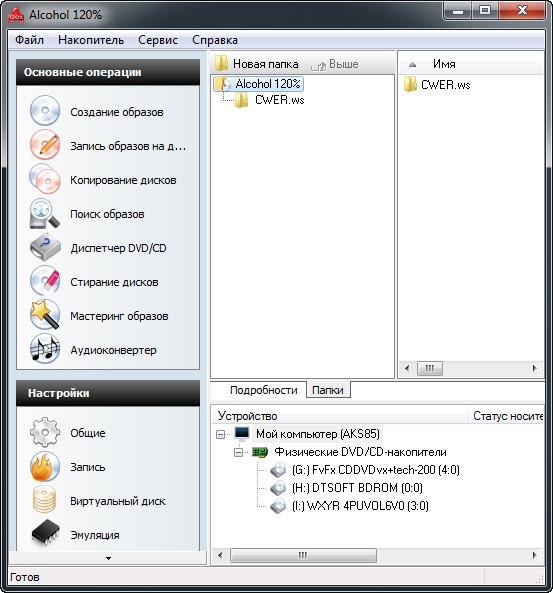The image size is (553, 593).
Task: Open the Поиск образов magnifier icon
Action: pyautogui.click(x=45, y=214)
